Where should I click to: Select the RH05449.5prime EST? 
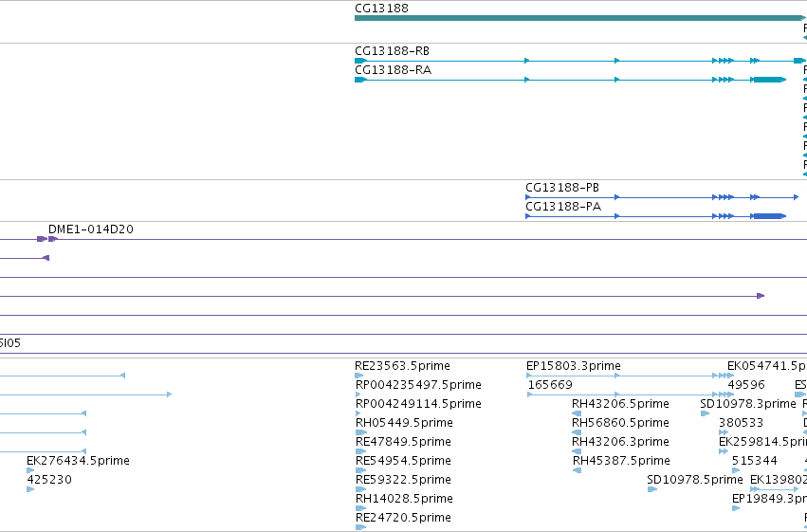tap(404, 423)
